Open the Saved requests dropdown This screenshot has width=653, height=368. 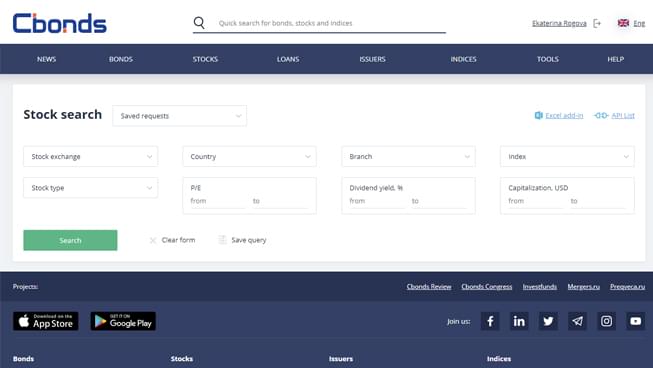(179, 116)
